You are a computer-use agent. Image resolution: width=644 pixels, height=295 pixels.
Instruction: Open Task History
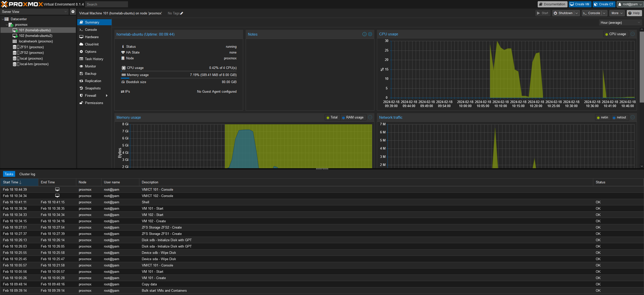[x=94, y=59]
